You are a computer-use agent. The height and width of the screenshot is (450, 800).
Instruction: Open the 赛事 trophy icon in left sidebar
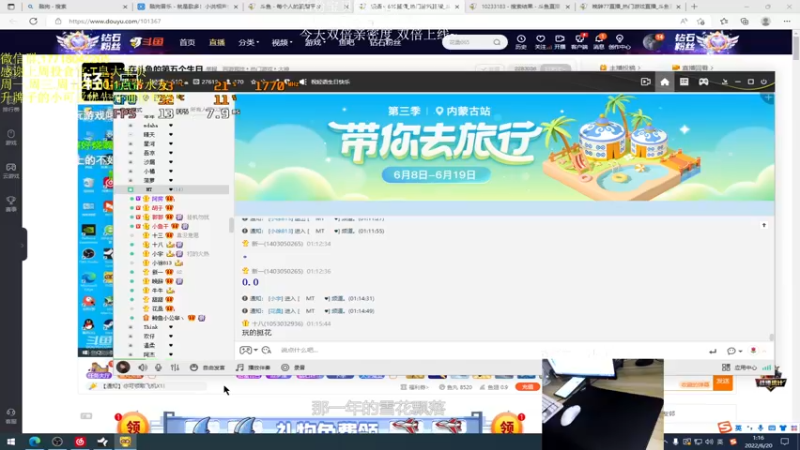point(11,204)
